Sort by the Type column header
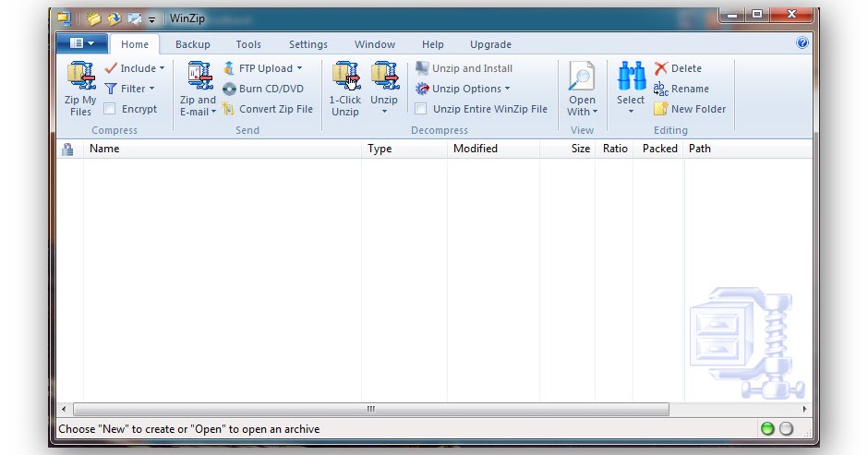The width and height of the screenshot is (868, 455). (x=404, y=149)
